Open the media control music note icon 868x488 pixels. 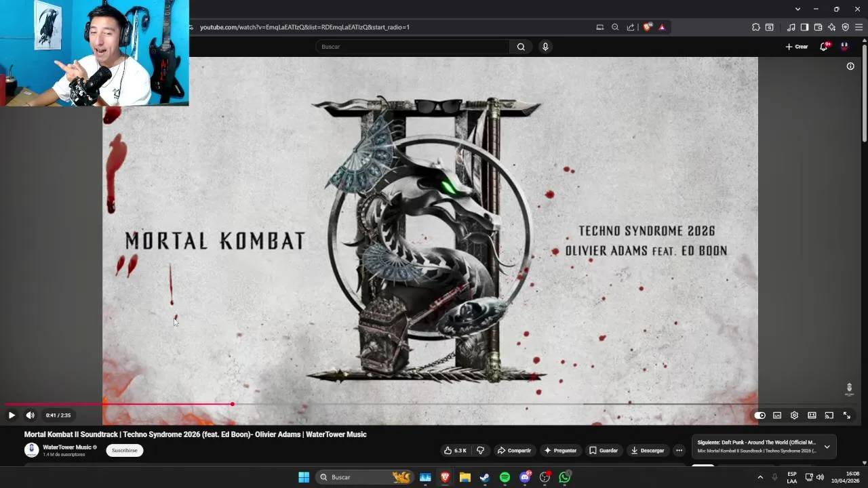[791, 27]
